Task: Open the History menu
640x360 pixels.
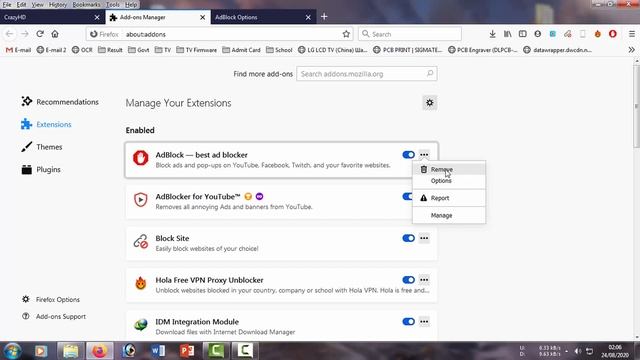Action: [x=58, y=4]
